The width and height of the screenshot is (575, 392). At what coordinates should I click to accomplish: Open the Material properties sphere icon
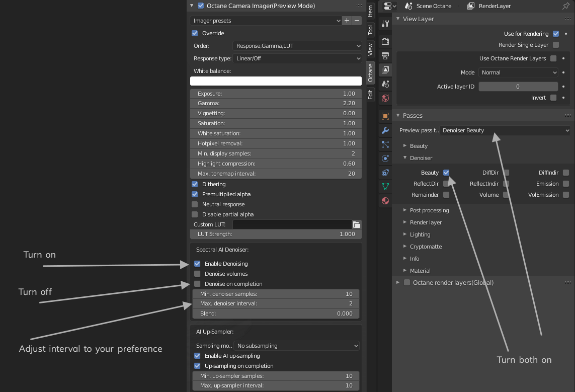[x=385, y=201]
